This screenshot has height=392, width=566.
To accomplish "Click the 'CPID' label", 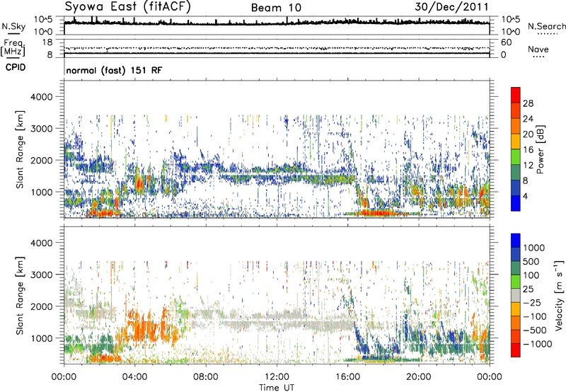I will [16, 67].
